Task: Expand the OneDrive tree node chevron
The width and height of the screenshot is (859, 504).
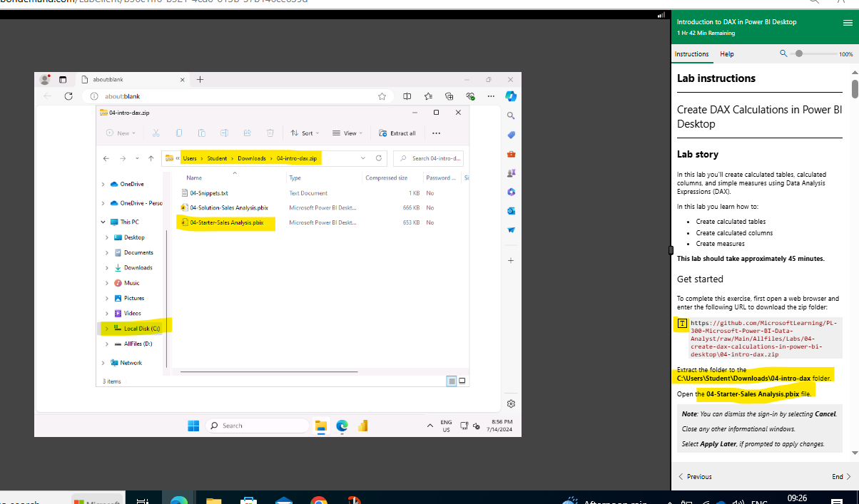Action: (104, 184)
